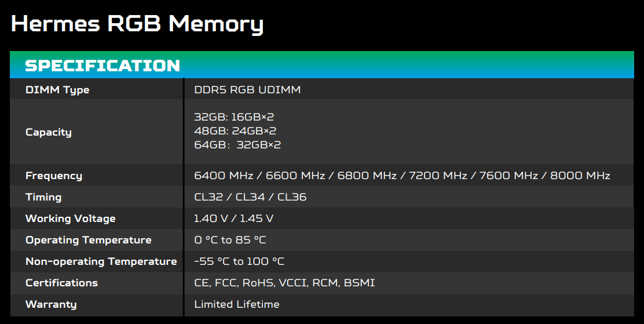This screenshot has width=644, height=324.
Task: Click the Hermes RGB Memory heading
Action: tap(137, 24)
